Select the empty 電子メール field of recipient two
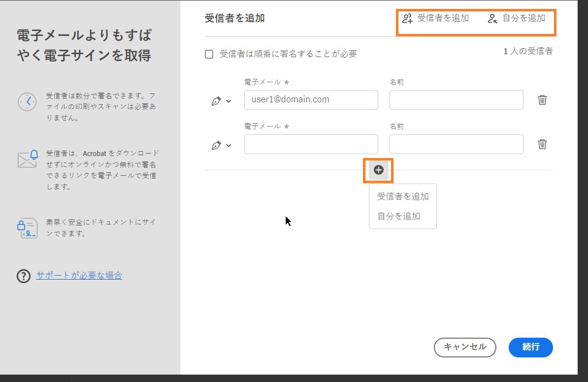 click(x=311, y=144)
